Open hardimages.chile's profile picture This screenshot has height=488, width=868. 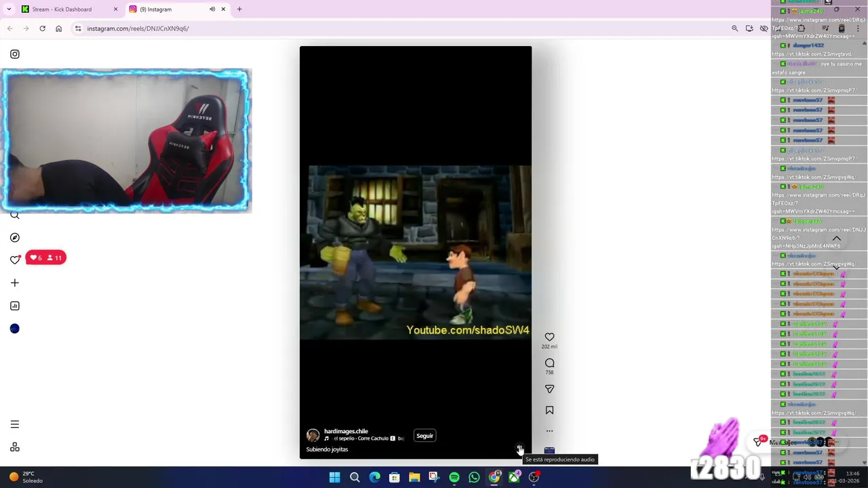313,435
